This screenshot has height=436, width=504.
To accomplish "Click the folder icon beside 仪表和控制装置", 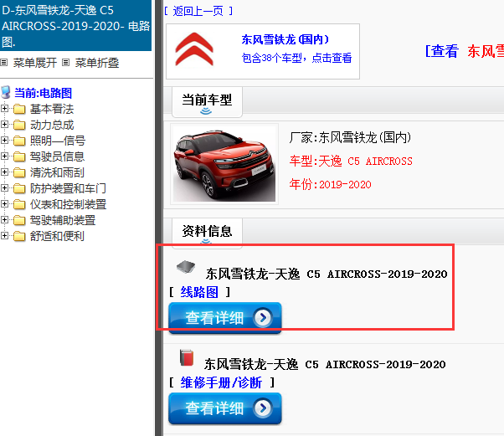I will point(19,204).
